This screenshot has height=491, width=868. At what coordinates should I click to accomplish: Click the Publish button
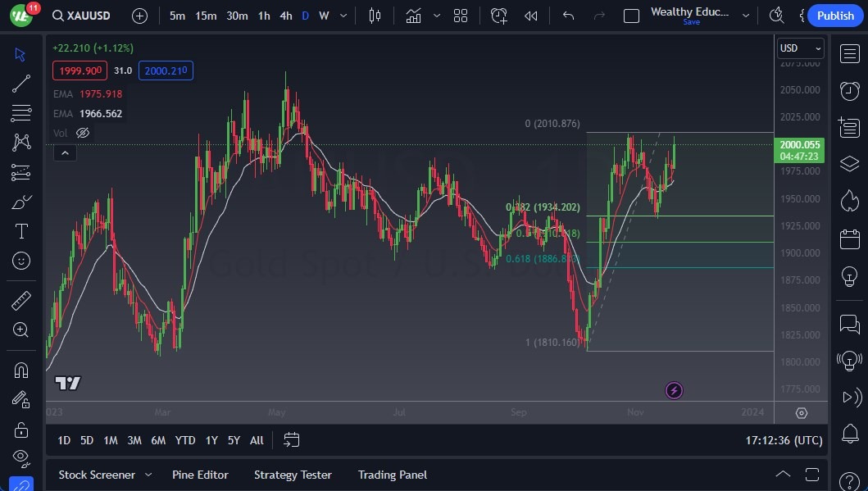click(x=835, y=16)
